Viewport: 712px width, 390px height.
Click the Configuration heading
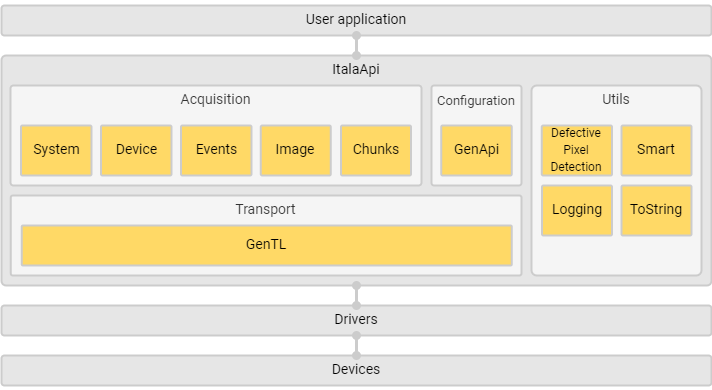point(476,100)
